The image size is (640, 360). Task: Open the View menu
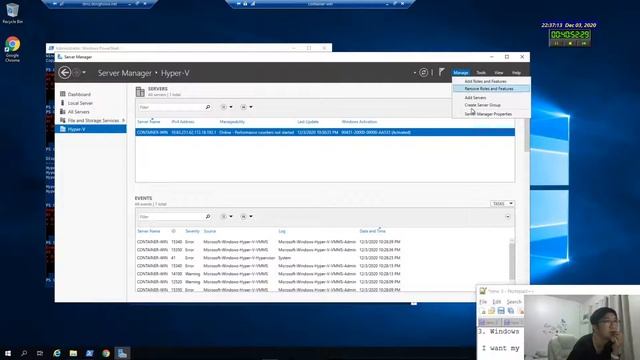tap(499, 73)
